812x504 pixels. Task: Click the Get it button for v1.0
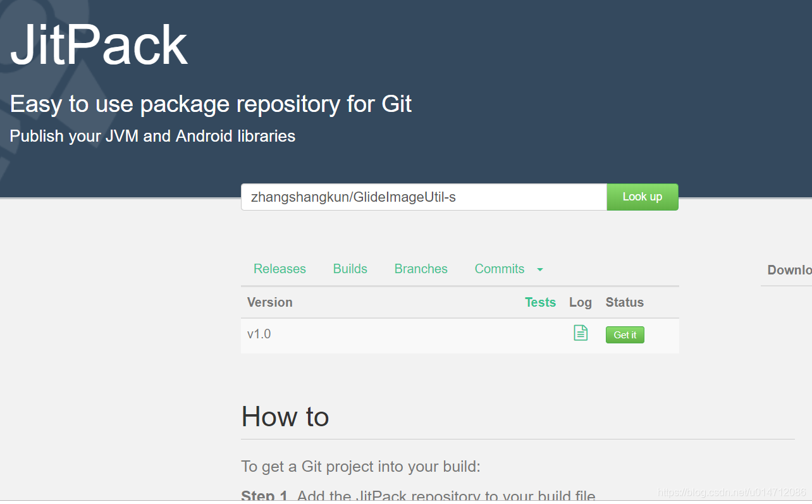click(x=625, y=335)
